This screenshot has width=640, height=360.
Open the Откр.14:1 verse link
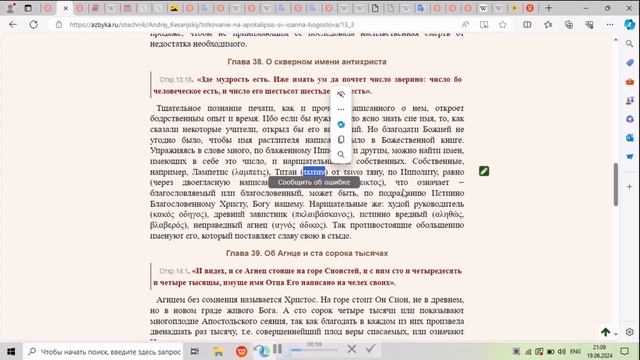tap(174, 271)
